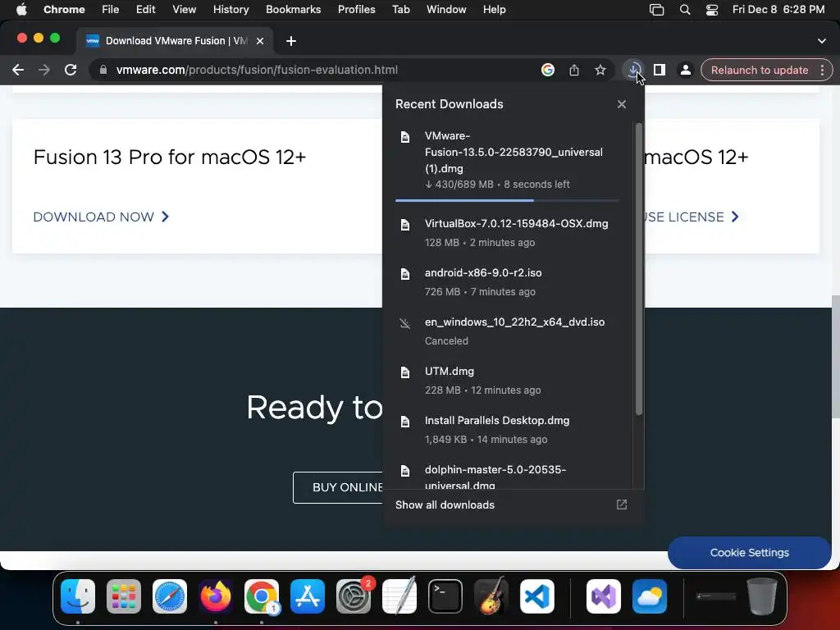Click the lock icon in address bar
The height and width of the screenshot is (630, 840).
tap(103, 70)
